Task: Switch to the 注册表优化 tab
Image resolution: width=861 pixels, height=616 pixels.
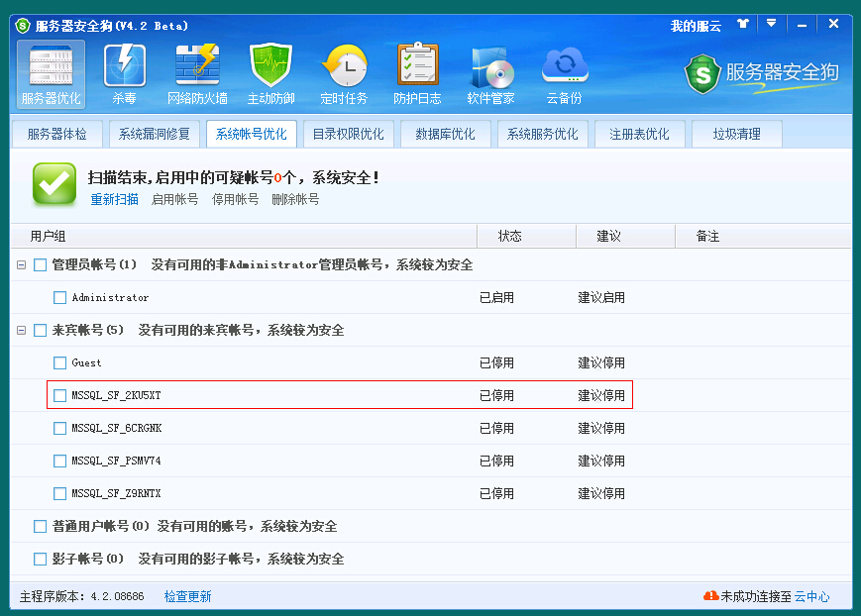Action: point(640,134)
